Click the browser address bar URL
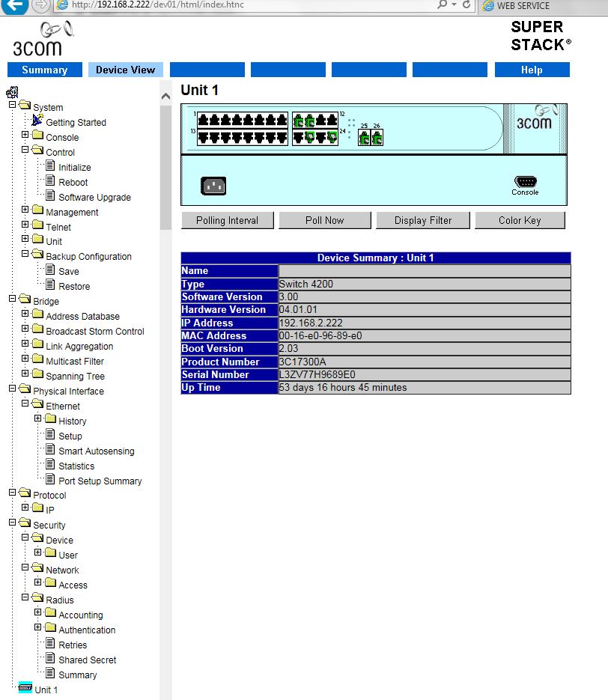 (157, 5)
